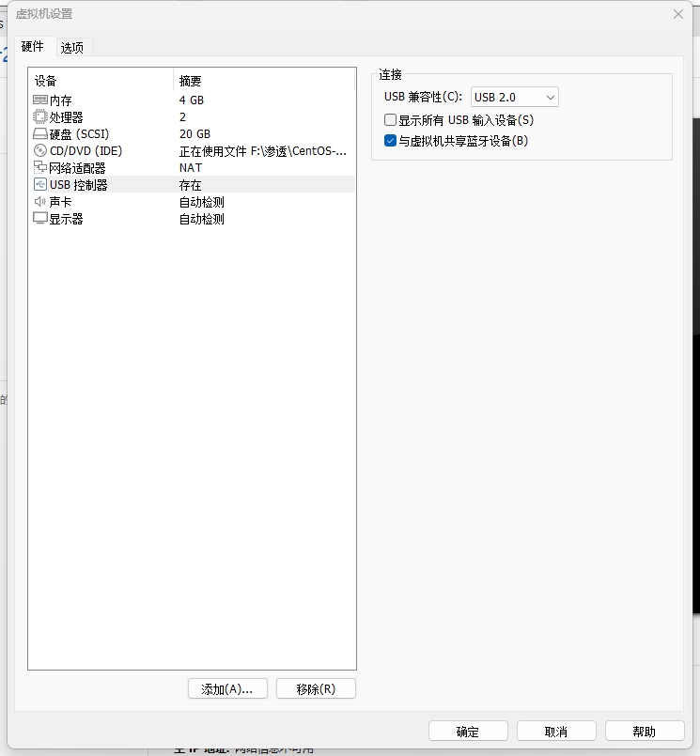Click the 移除(R) button

tap(316, 688)
